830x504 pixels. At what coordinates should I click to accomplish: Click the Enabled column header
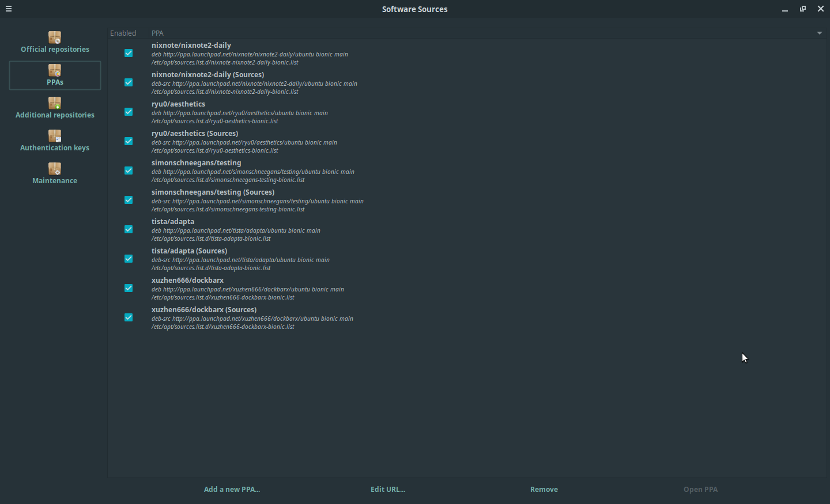tap(123, 33)
